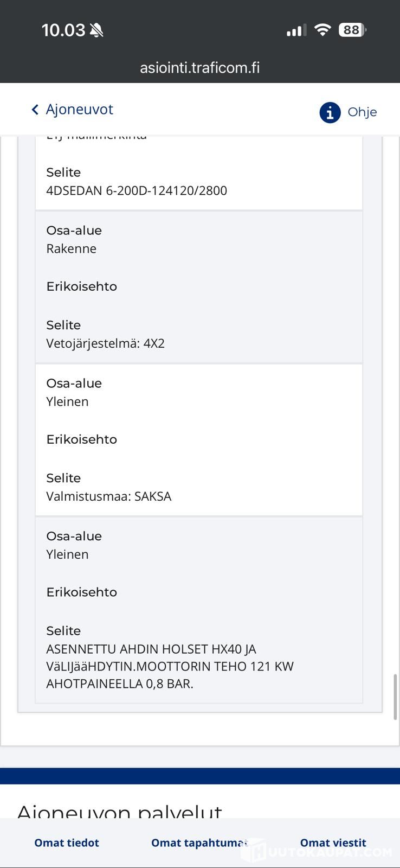Tap the Wi-Fi icon in status bar

pos(322,30)
